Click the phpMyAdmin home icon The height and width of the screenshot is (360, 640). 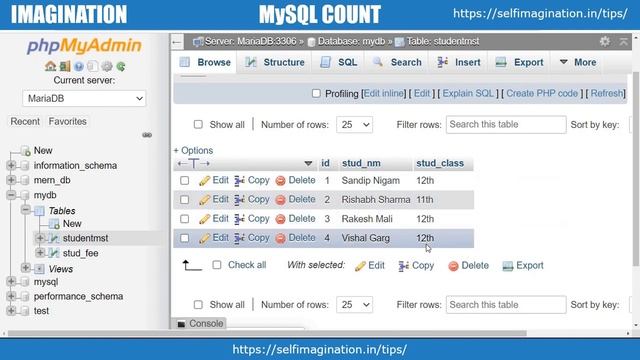click(51, 66)
